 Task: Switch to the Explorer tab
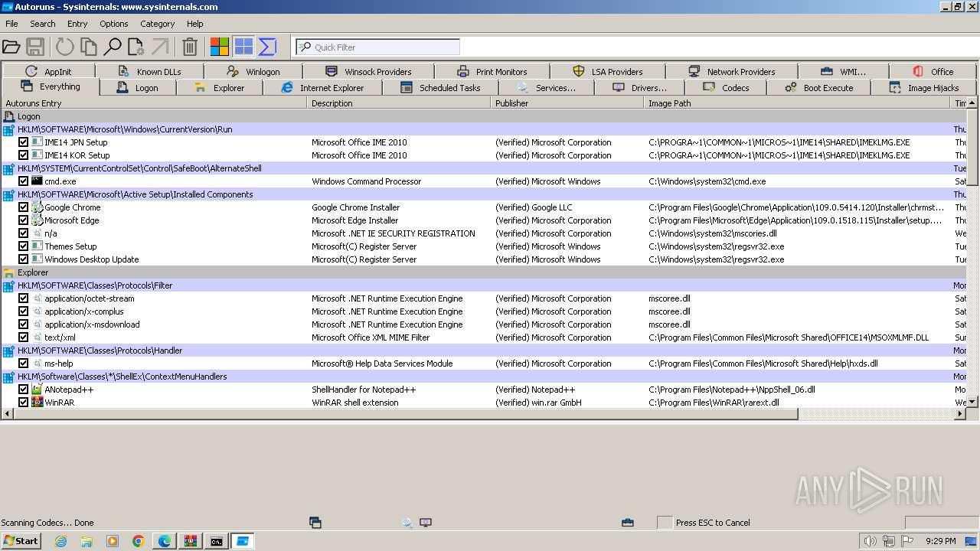(x=219, y=87)
